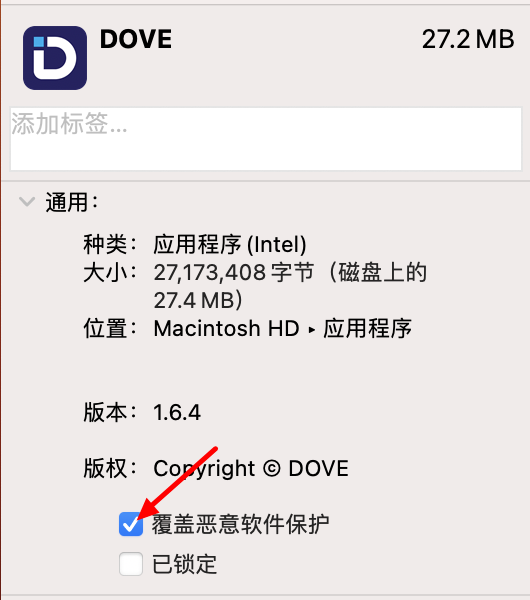Click the DOVE title text
530x600 pixels.
tap(136, 39)
